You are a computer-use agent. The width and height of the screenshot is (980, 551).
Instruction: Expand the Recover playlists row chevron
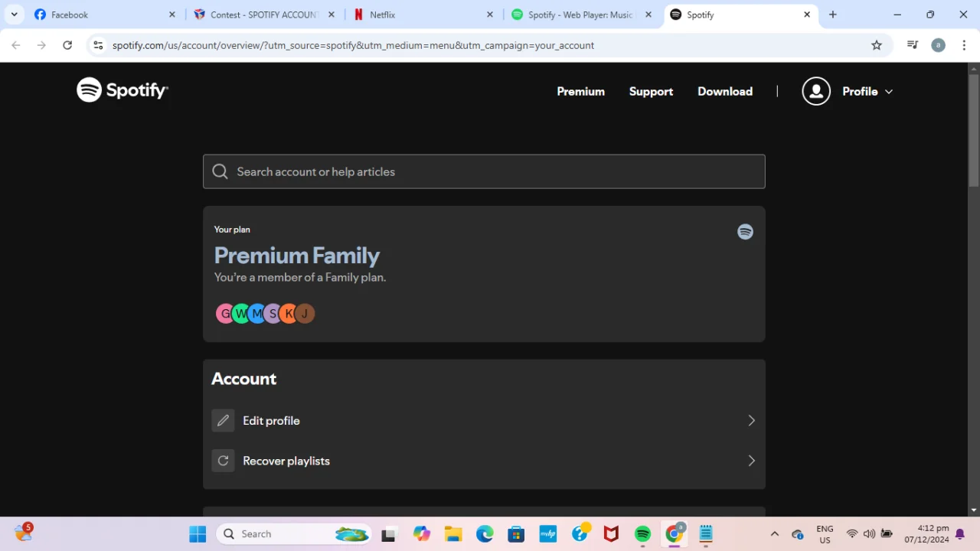pyautogui.click(x=751, y=461)
